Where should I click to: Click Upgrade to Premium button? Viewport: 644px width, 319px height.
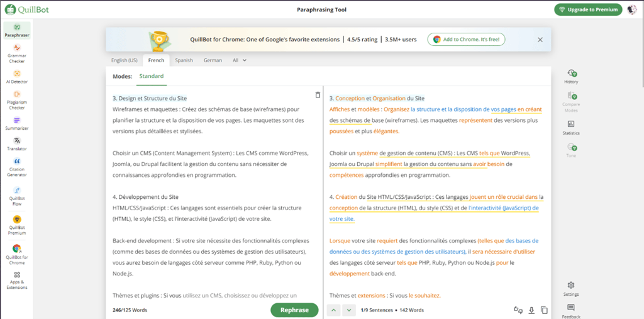click(x=588, y=9)
